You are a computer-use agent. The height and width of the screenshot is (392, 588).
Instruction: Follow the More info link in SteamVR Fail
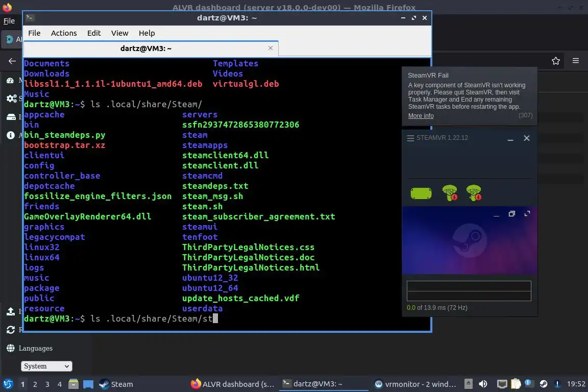coord(421,116)
